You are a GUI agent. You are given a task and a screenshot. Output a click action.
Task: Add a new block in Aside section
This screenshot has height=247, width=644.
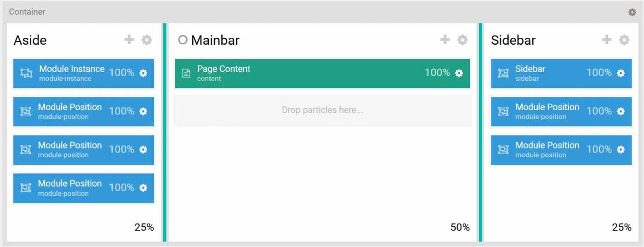(x=129, y=40)
